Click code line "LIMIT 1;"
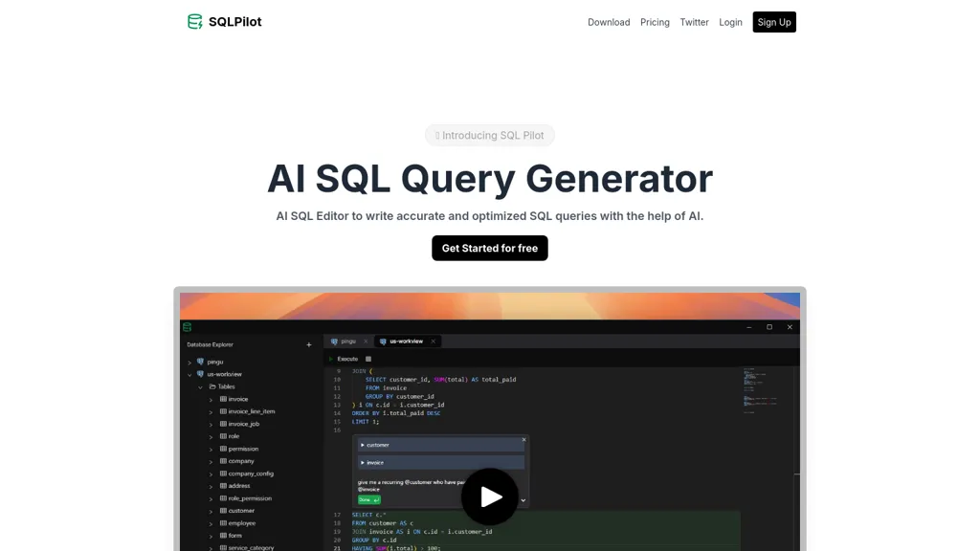 pos(366,422)
